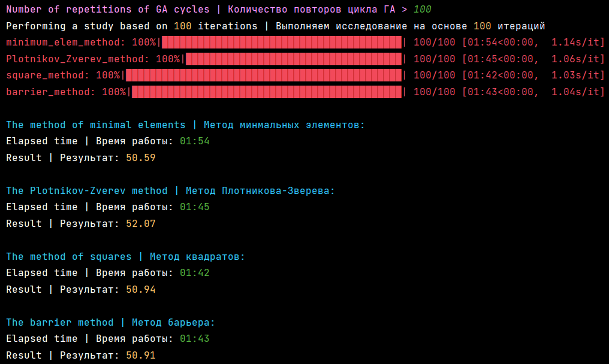Click the Plotnikov_Zverev_method progress bar

(294, 59)
